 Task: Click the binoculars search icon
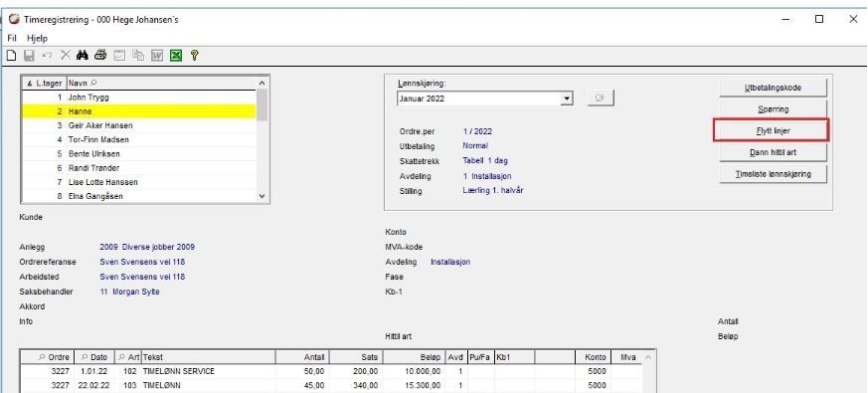point(83,55)
